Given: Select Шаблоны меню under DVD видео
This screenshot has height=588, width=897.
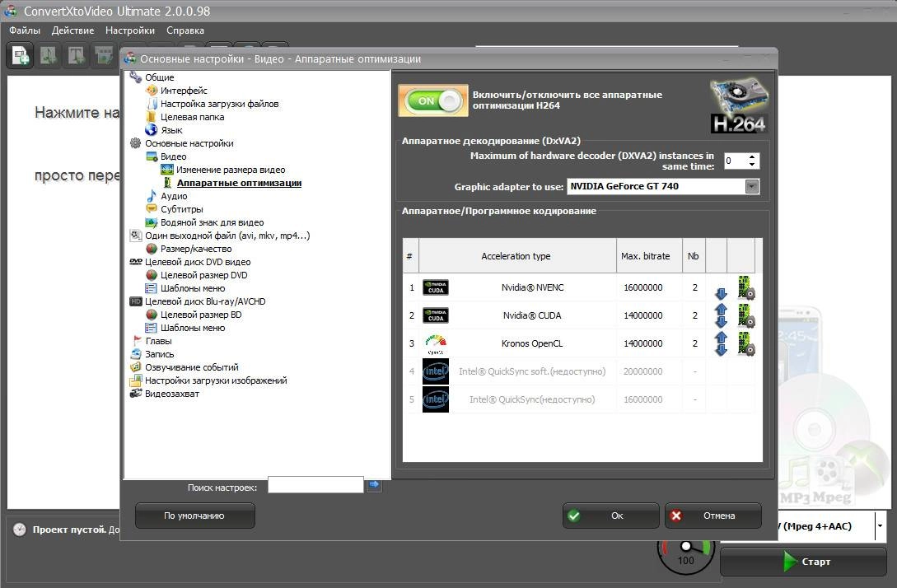Looking at the screenshot, I should [193, 287].
